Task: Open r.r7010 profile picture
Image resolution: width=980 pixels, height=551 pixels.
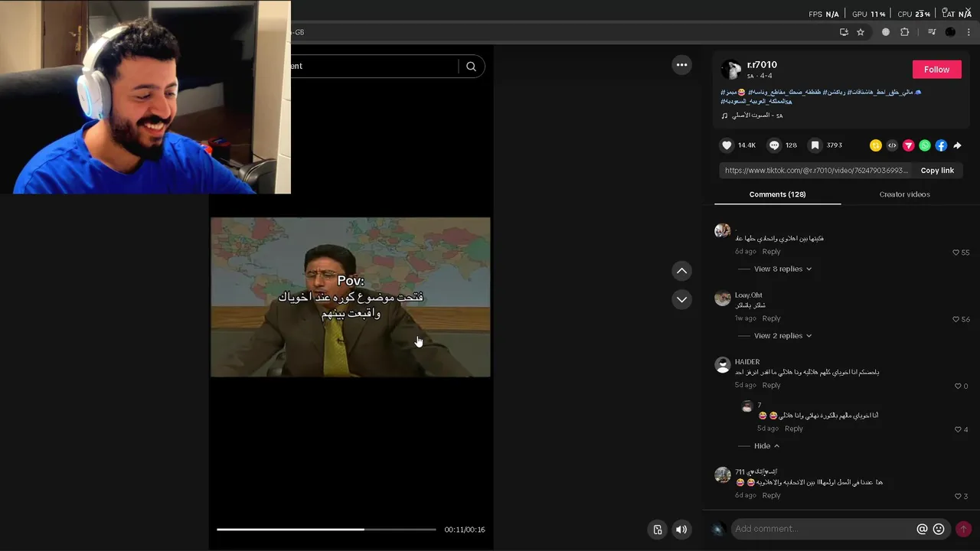Action: pyautogui.click(x=731, y=70)
